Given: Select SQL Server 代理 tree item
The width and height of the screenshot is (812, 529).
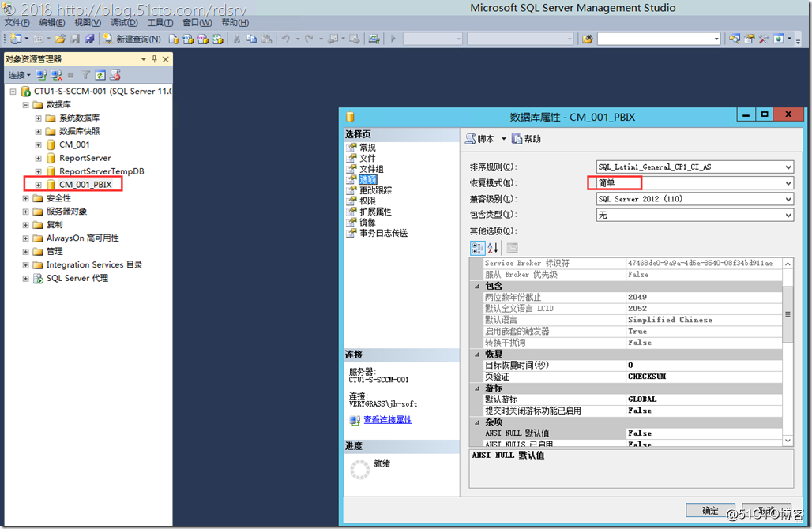Looking at the screenshot, I should click(77, 279).
